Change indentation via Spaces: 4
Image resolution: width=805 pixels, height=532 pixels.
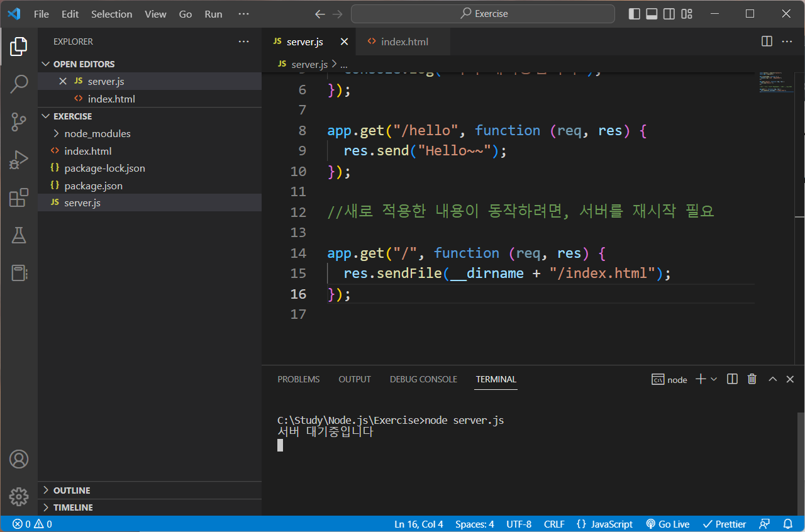[x=474, y=524]
